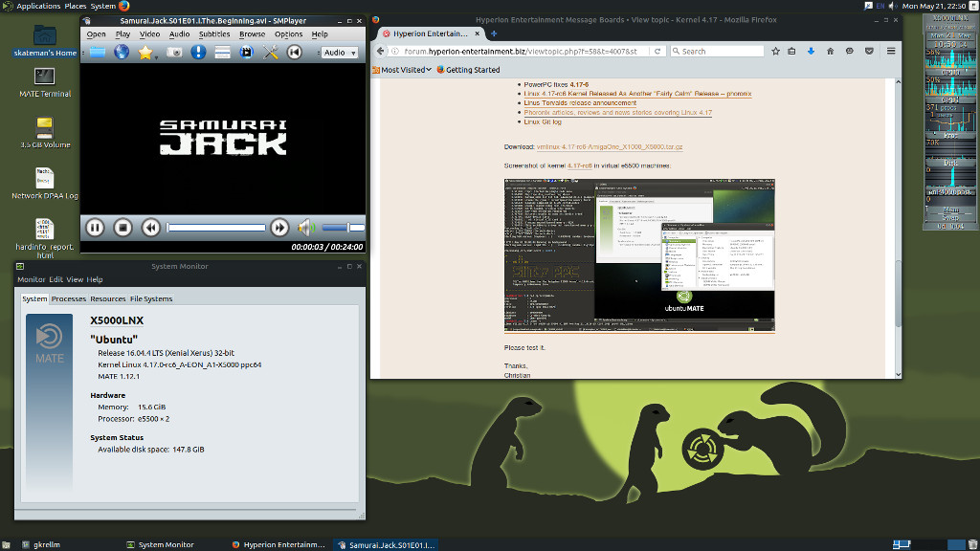This screenshot has height=551, width=980.
Task: Pause the Samurai Jack video
Action: 95,228
